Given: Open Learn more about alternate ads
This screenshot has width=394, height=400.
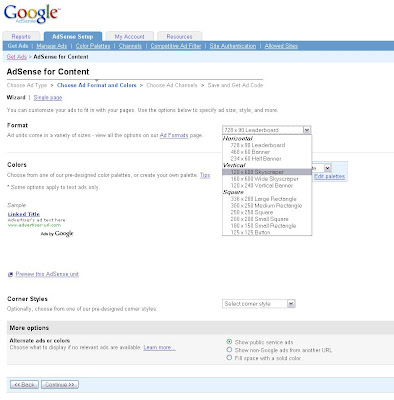Looking at the screenshot, I should click(159, 347).
